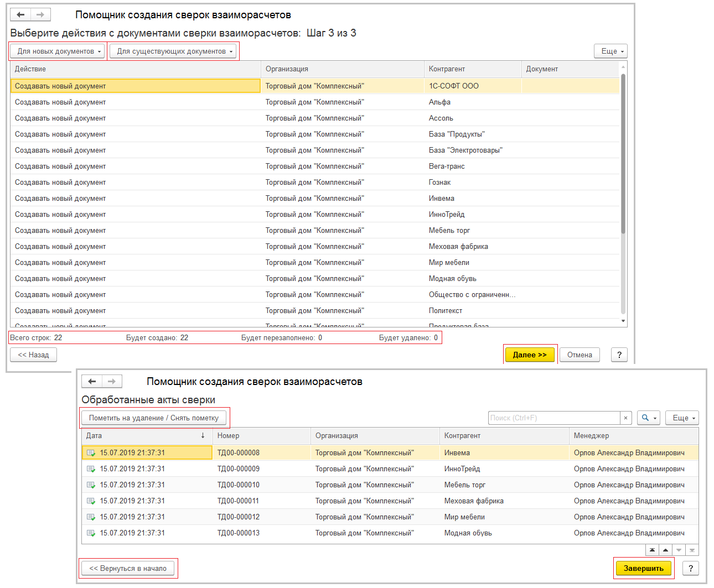Image resolution: width=714 pixels, height=588 pixels.
Task: Sort the acts list by the "Дата" column header
Action: click(147, 436)
